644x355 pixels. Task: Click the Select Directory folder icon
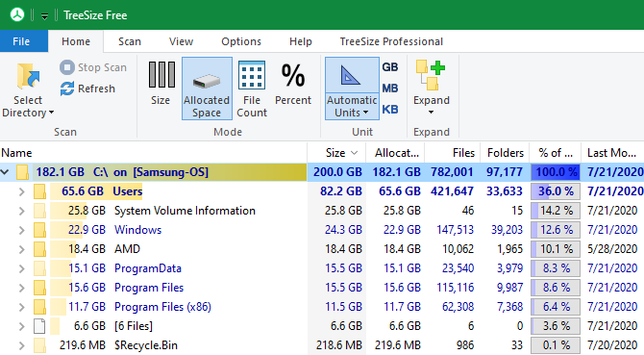(x=28, y=76)
